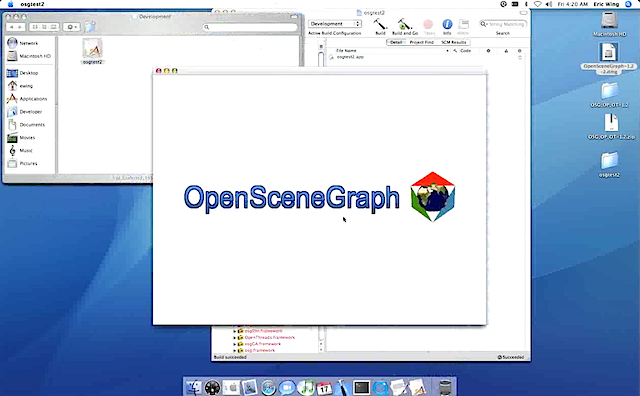Expand the osgSim.framework tree item
Image resolution: width=640 pixels, height=396 pixels.
235,331
